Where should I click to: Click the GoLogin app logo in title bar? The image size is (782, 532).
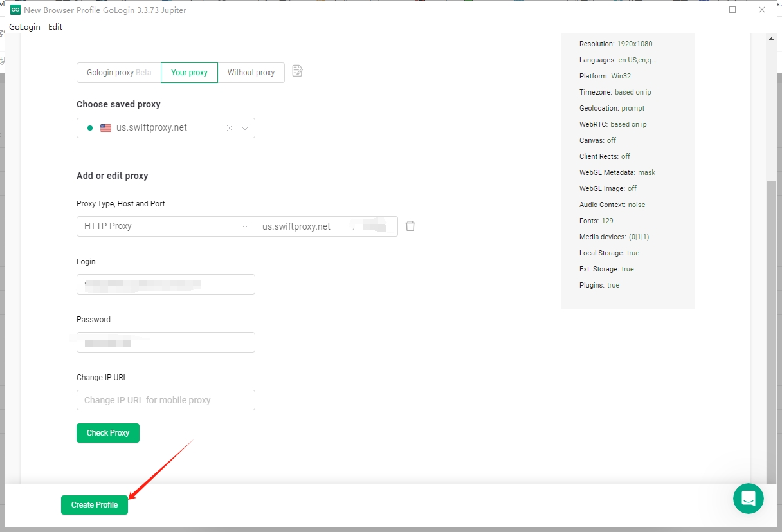click(15, 10)
